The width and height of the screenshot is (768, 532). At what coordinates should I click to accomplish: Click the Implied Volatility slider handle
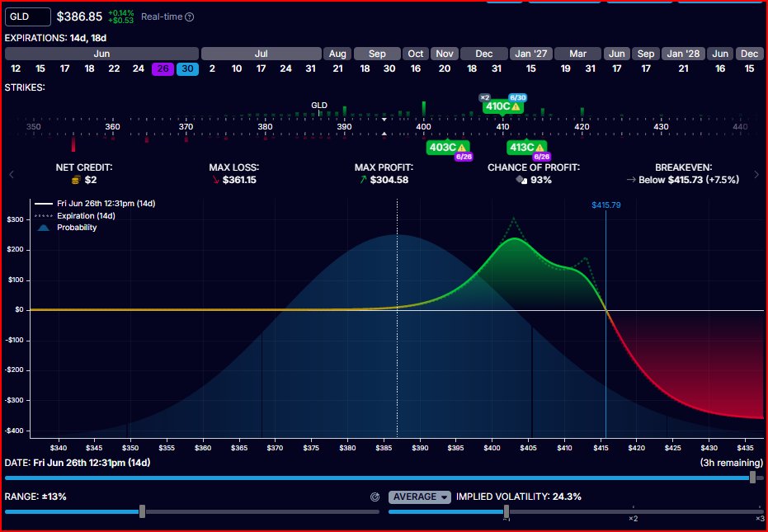507,512
